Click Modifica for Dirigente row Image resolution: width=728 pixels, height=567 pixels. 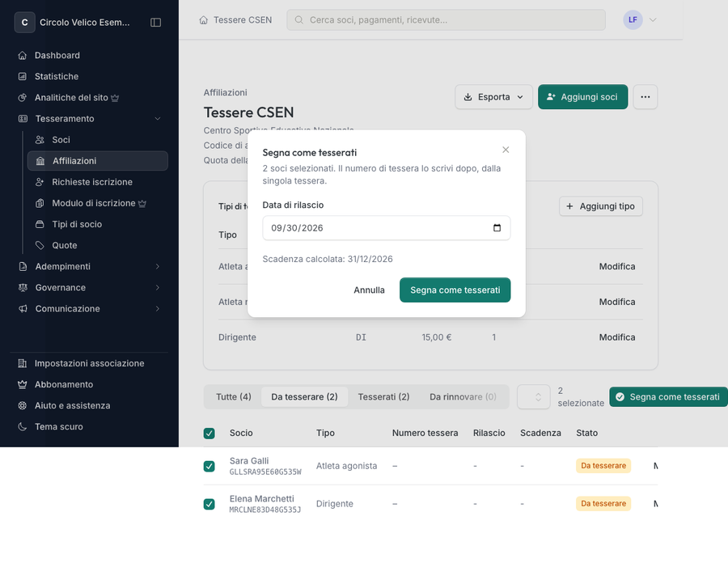pyautogui.click(x=617, y=337)
